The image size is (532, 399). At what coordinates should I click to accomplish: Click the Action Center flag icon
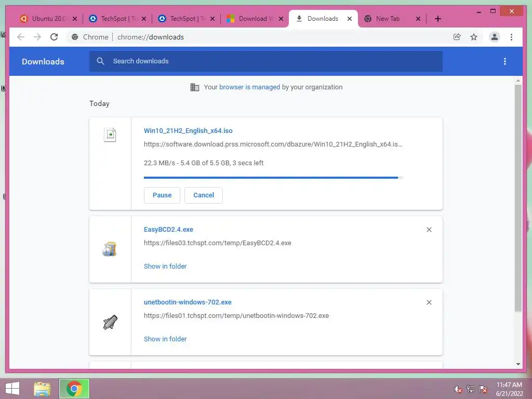[x=483, y=389]
